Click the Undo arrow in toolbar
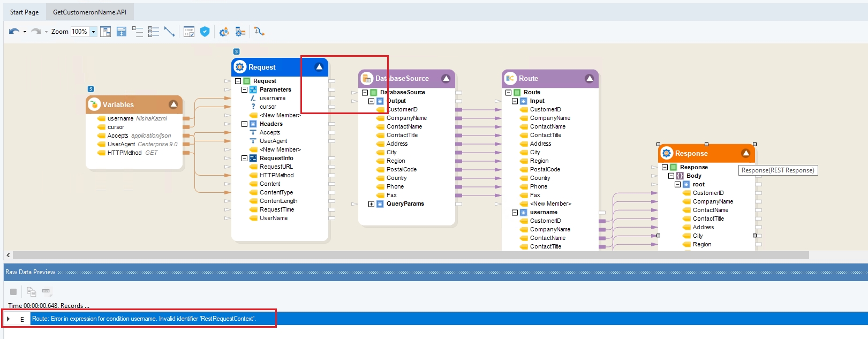The height and width of the screenshot is (339, 868). 13,32
